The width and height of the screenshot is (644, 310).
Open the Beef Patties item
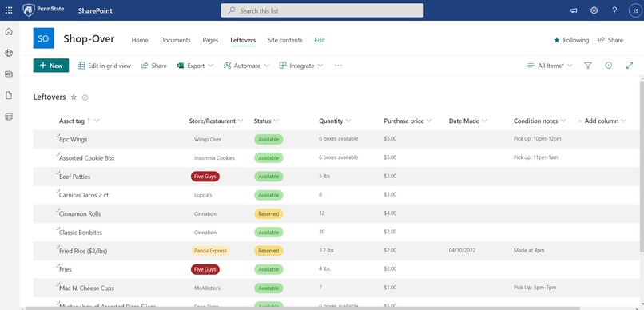click(x=75, y=177)
